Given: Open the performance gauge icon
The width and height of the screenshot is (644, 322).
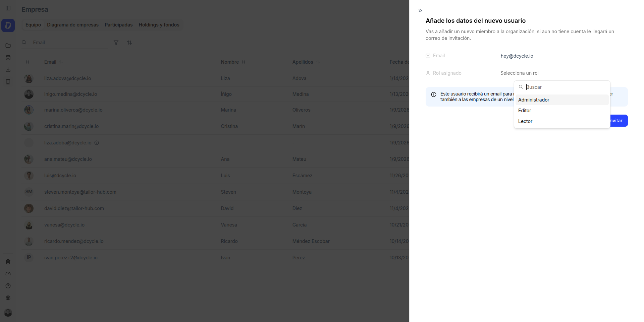Looking at the screenshot, I should coord(8,274).
